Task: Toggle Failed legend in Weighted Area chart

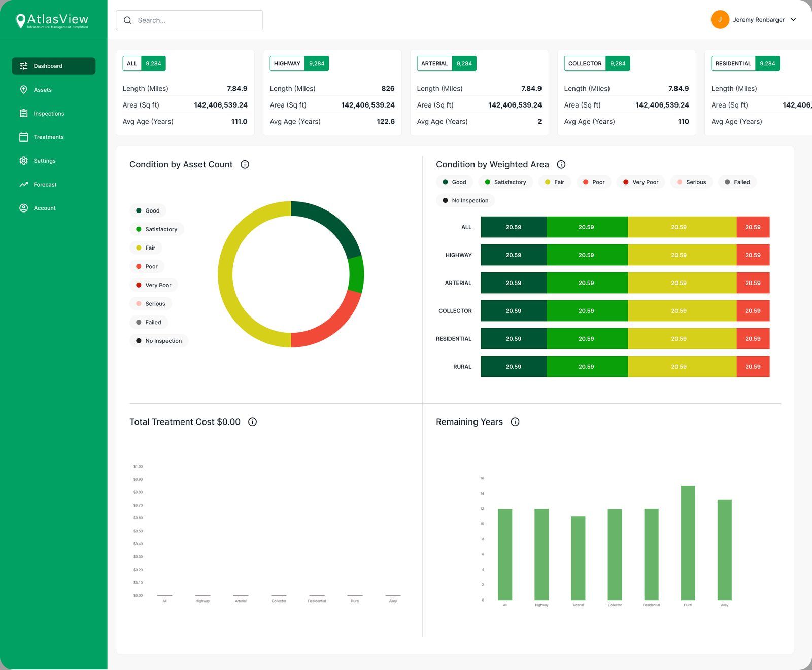Action: coord(737,182)
